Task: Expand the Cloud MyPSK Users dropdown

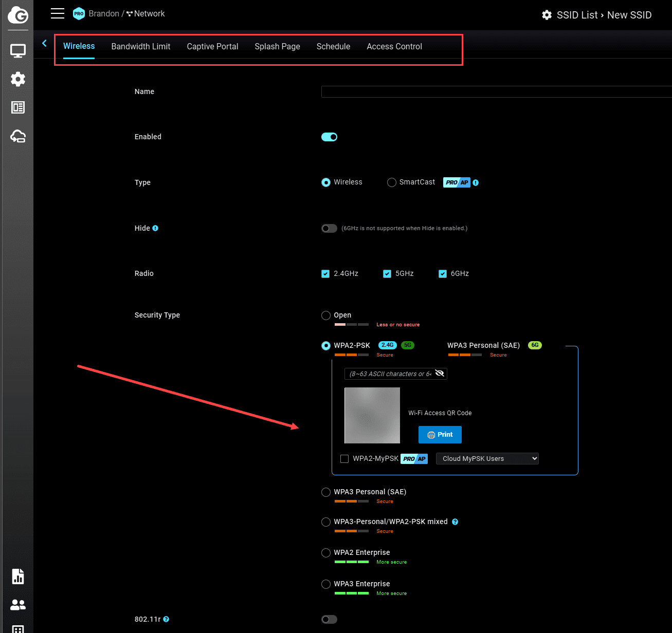Action: click(x=487, y=459)
